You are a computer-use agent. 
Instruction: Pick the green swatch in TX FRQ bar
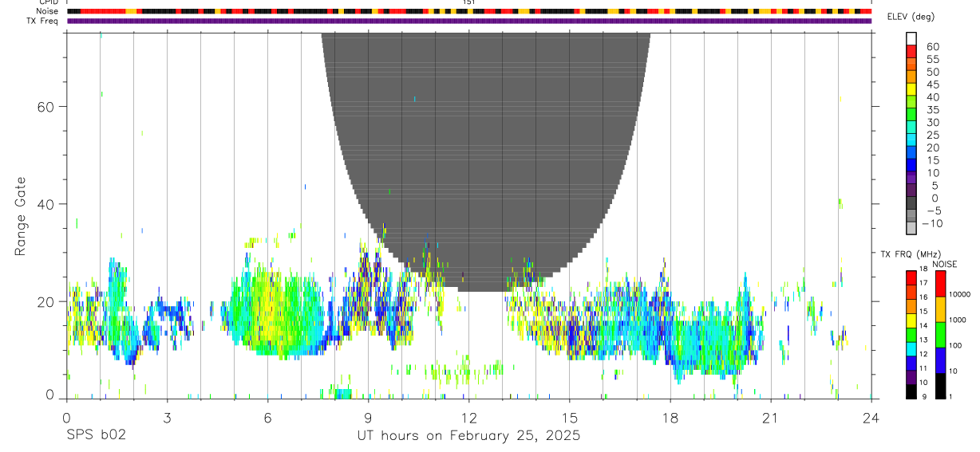911,335
